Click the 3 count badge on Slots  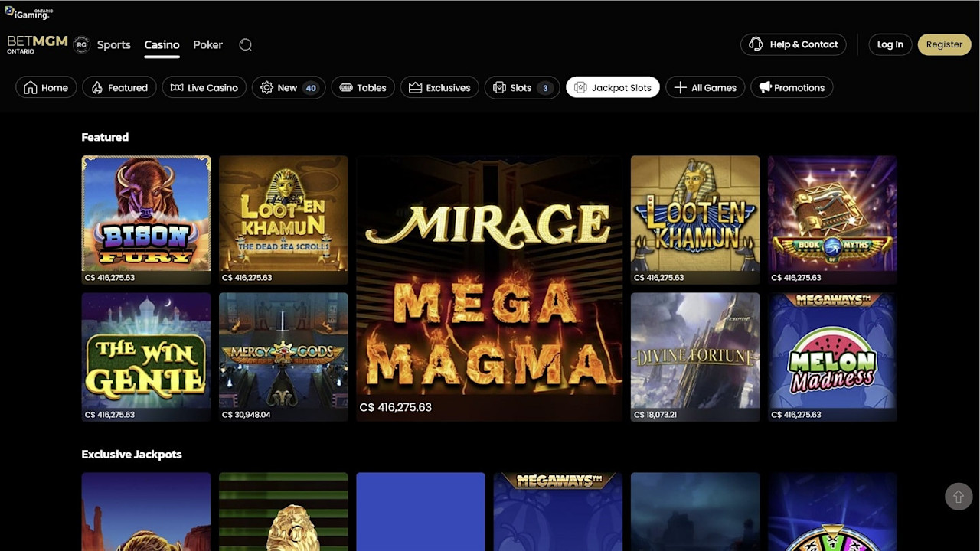click(545, 88)
